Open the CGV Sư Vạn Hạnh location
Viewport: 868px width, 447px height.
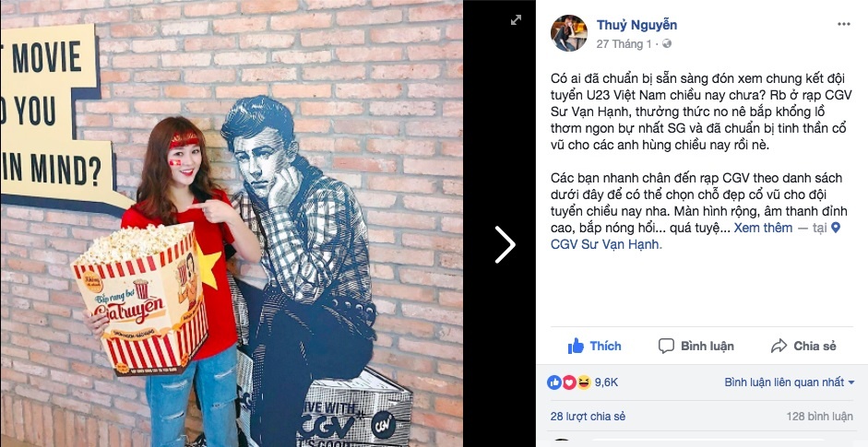point(606,244)
